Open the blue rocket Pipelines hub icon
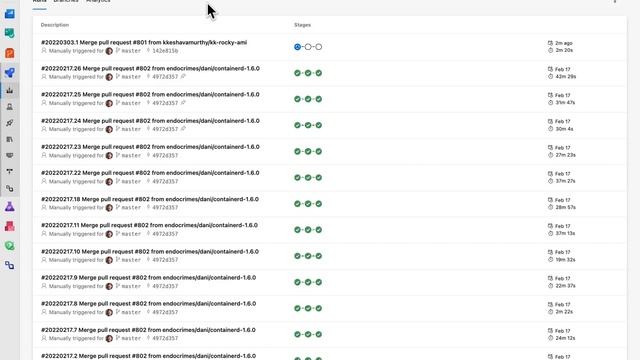Image resolution: width=640 pixels, height=360 pixels. [9, 73]
